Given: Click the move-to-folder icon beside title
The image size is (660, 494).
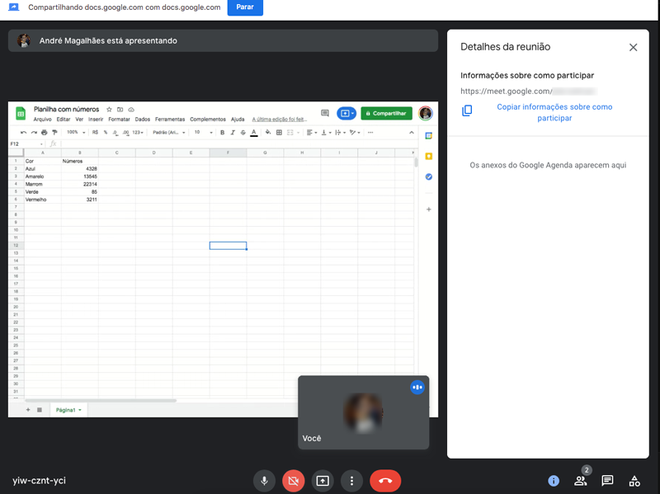Looking at the screenshot, I should coord(120,109).
